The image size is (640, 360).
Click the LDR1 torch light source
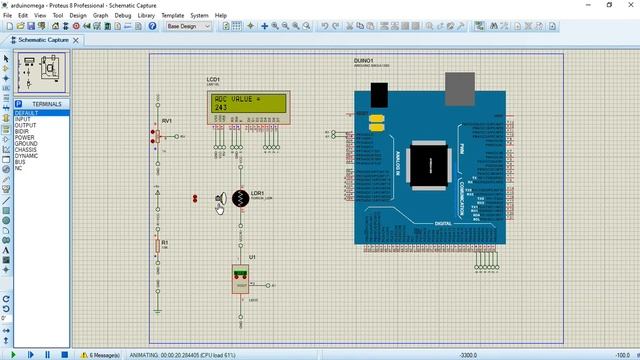pyautogui.click(x=221, y=198)
